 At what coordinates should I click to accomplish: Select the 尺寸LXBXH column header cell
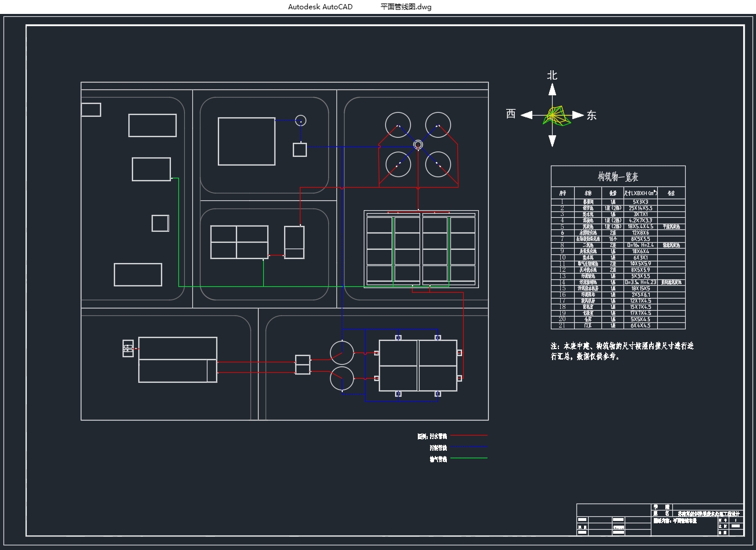pos(640,193)
